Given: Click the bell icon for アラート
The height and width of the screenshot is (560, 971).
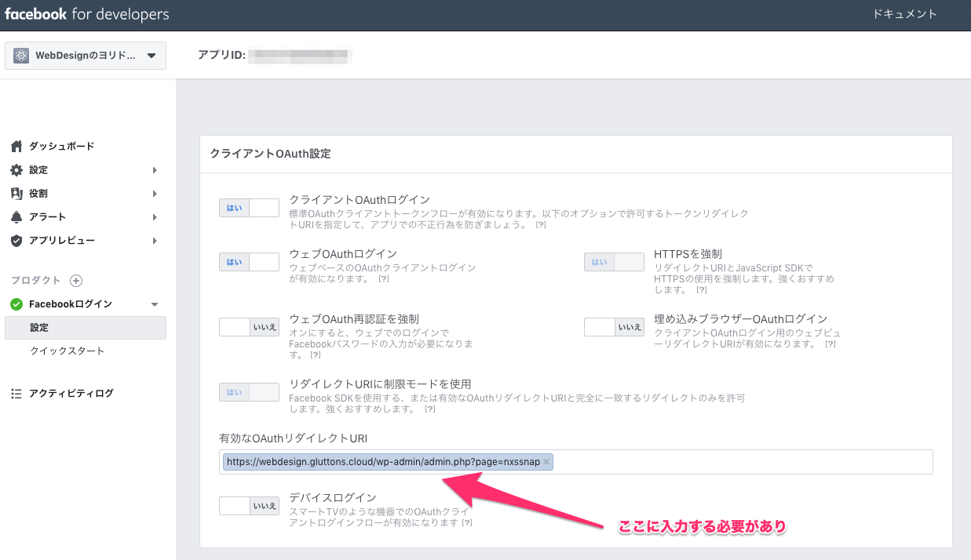Looking at the screenshot, I should [x=16, y=217].
